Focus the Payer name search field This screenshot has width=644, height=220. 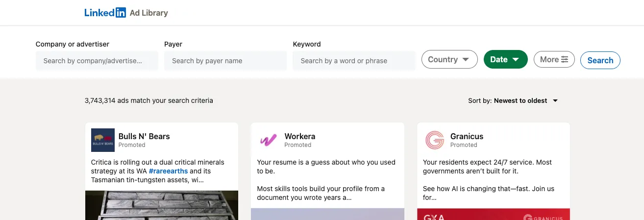coord(225,61)
